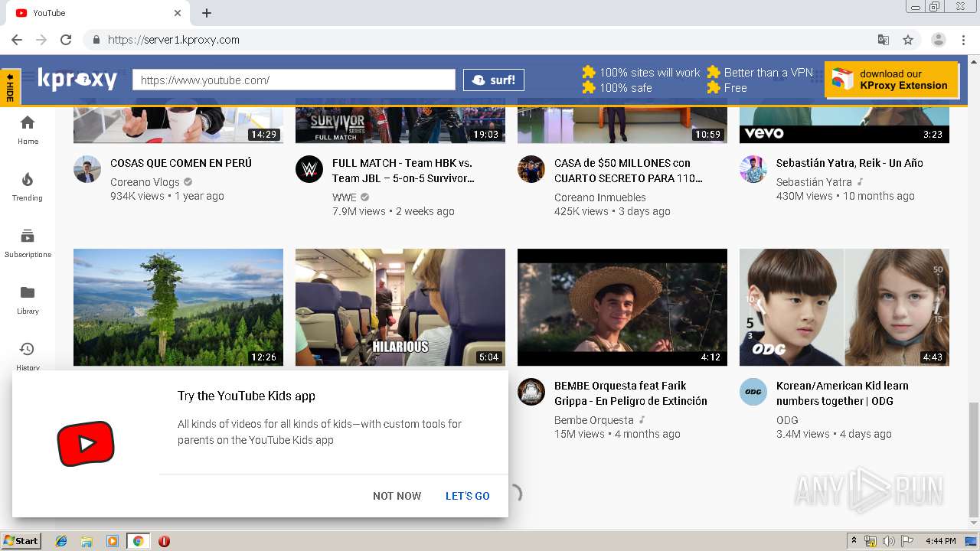Open the COSAS QUE COMEN EN PERÚ video title

[181, 163]
